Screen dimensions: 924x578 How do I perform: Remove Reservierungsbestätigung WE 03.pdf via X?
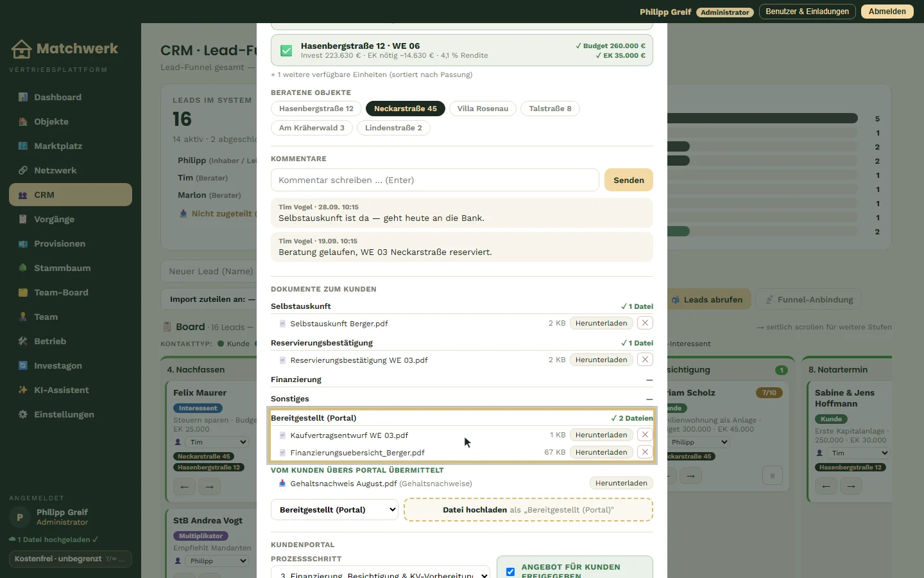click(x=645, y=360)
